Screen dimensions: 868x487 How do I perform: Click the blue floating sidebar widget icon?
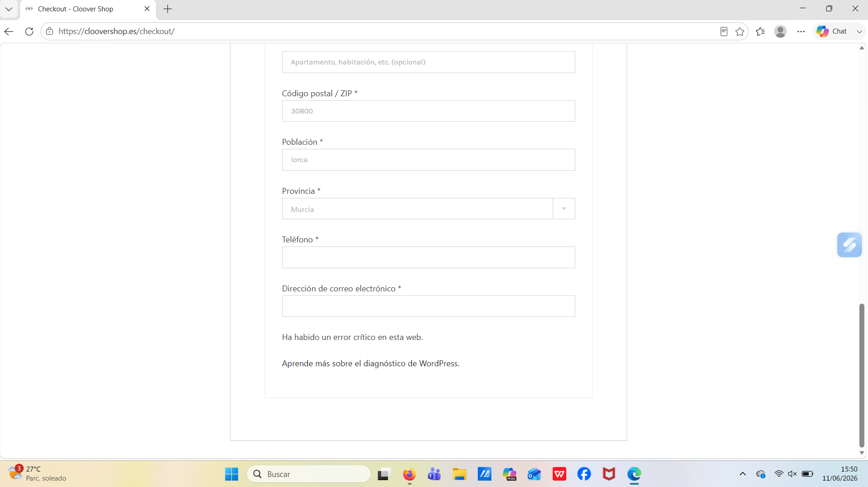tap(849, 245)
